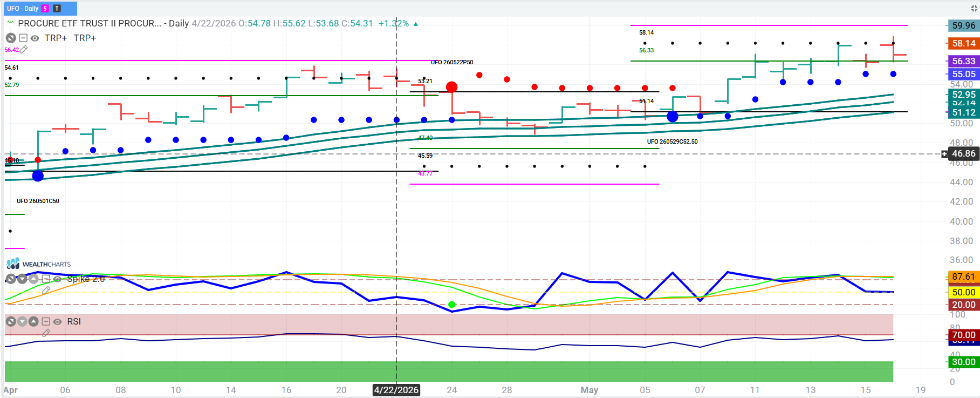Open the Spike 2.0 indicator label
Viewport: 980px width, 398px height.
[86, 279]
